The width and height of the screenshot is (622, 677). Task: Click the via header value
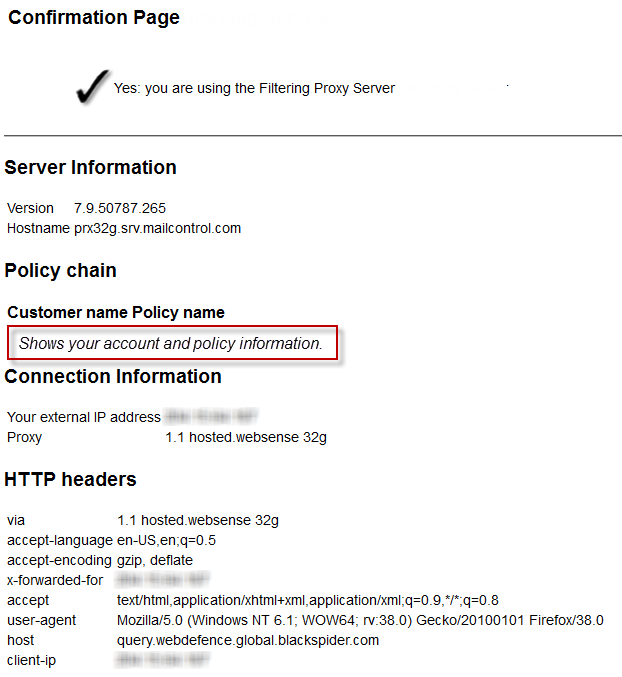(x=198, y=520)
